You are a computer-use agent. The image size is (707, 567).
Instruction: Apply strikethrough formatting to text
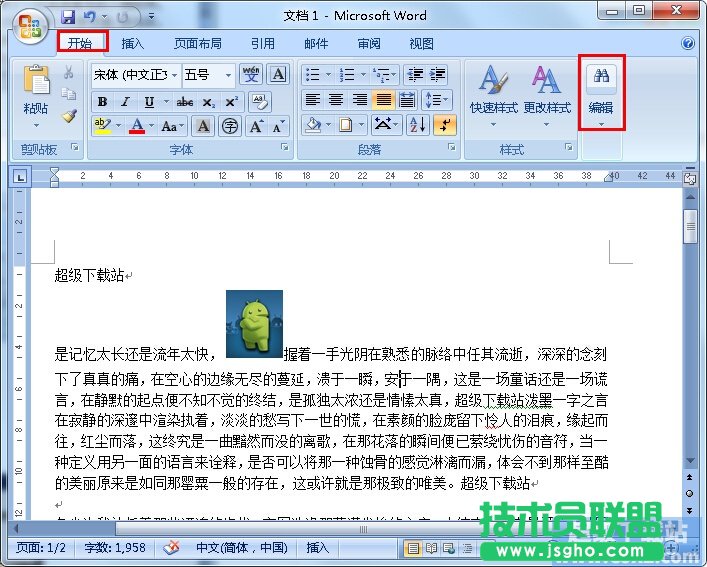pos(184,102)
